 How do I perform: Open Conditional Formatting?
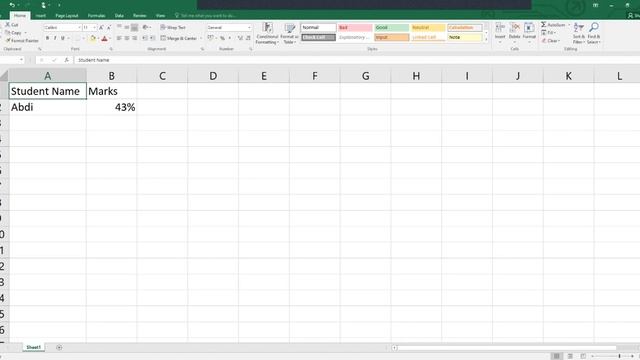pyautogui.click(x=267, y=33)
